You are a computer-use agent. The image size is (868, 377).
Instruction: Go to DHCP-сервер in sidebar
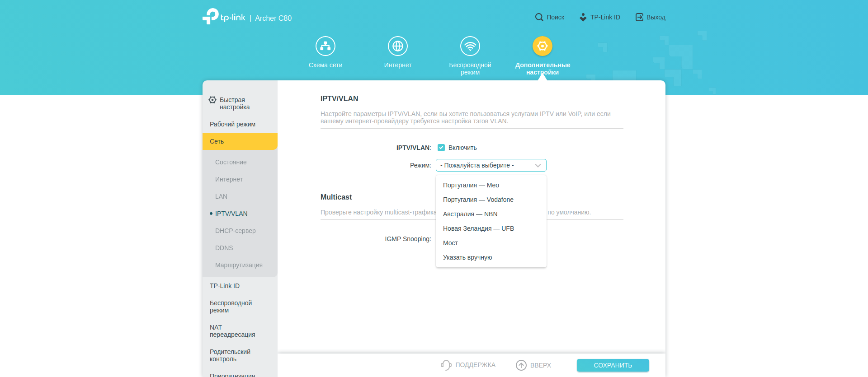(x=235, y=231)
